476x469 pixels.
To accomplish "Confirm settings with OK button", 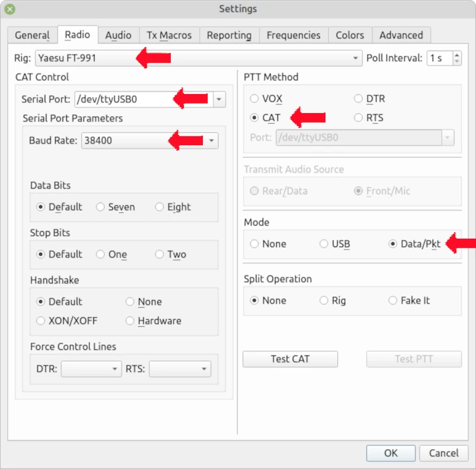I will pyautogui.click(x=390, y=453).
